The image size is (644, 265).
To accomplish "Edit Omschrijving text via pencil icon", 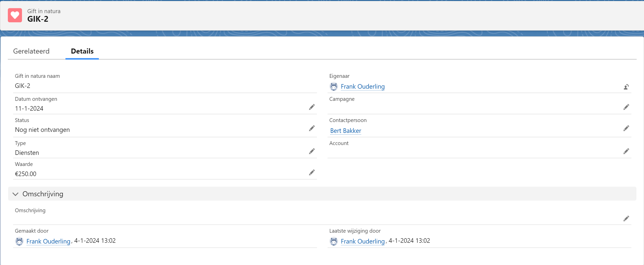I will click(x=626, y=219).
